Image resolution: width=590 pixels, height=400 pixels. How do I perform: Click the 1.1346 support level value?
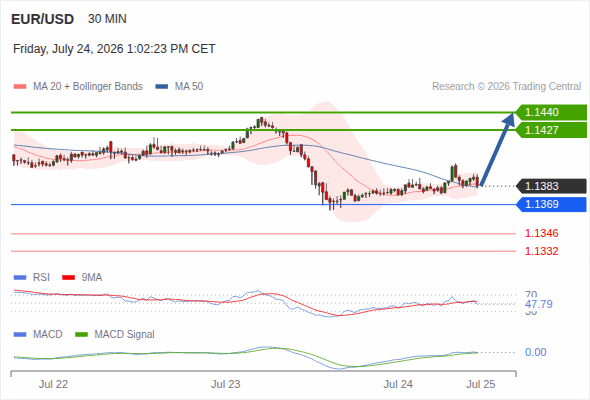pos(541,233)
